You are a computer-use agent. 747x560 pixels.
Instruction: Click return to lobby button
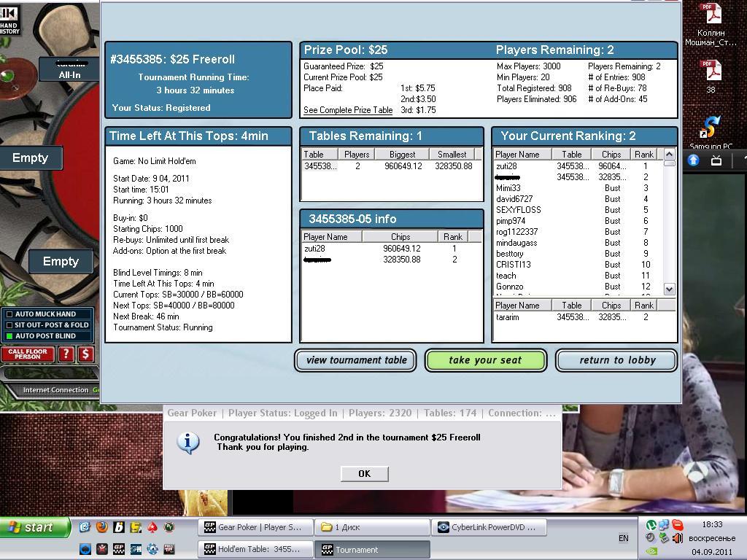(616, 360)
